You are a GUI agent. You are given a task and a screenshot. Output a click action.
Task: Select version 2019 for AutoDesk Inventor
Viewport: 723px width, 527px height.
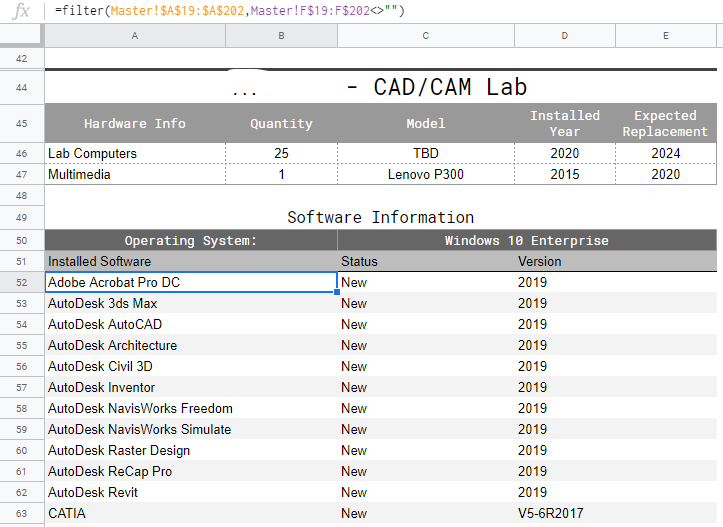[x=616, y=387]
